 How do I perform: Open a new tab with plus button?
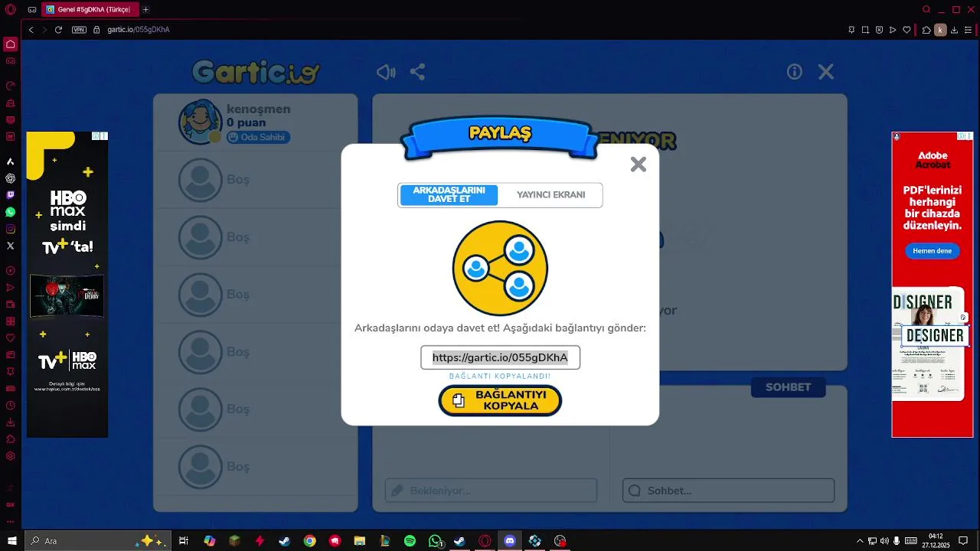point(145,10)
